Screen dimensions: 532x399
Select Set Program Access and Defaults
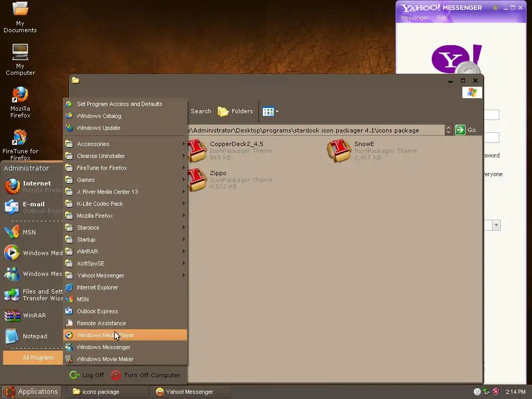pos(125,104)
